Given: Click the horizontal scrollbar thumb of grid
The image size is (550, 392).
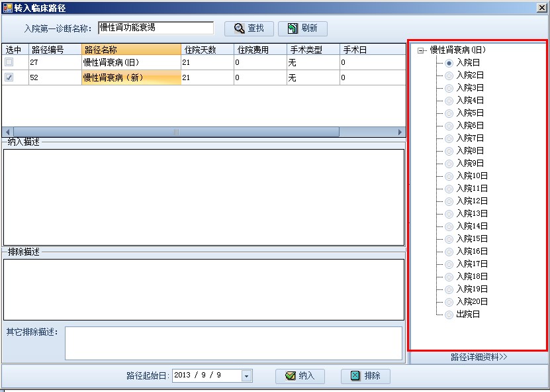Looking at the screenshot, I should 177,132.
